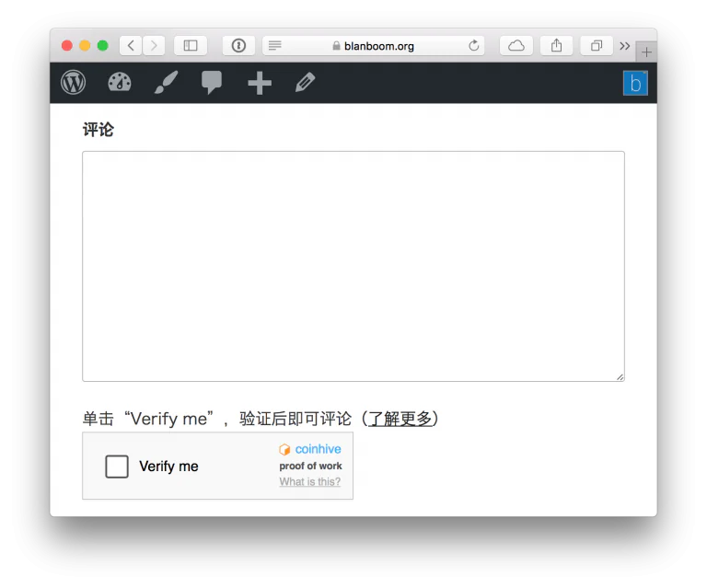The image size is (707, 588).
Task: Expand the toolbar overflow chevrons
Action: (624, 46)
